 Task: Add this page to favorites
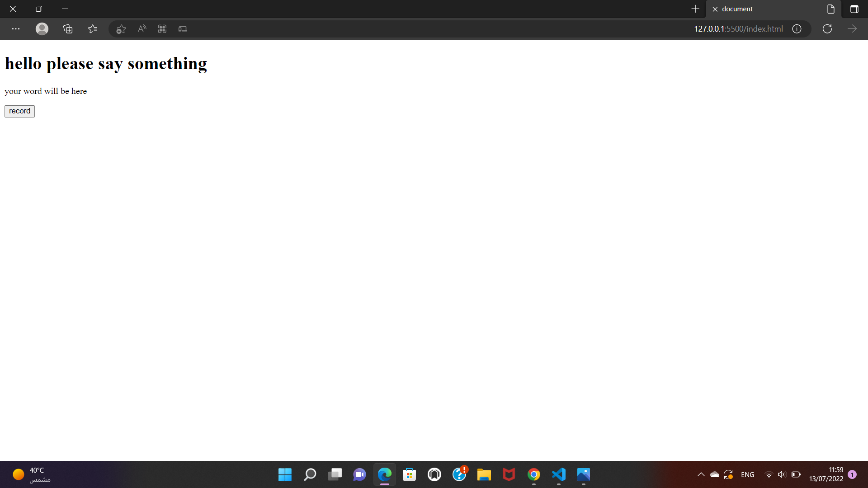[x=120, y=28]
